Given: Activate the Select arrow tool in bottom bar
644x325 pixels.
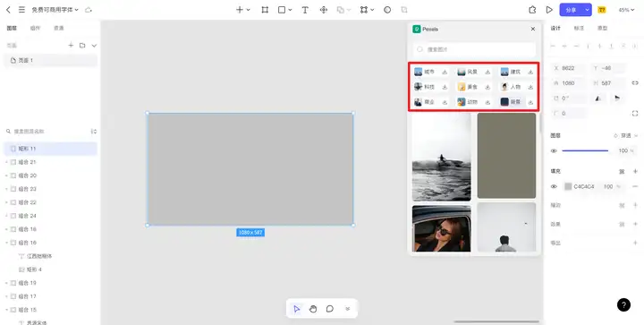Looking at the screenshot, I should [297, 309].
